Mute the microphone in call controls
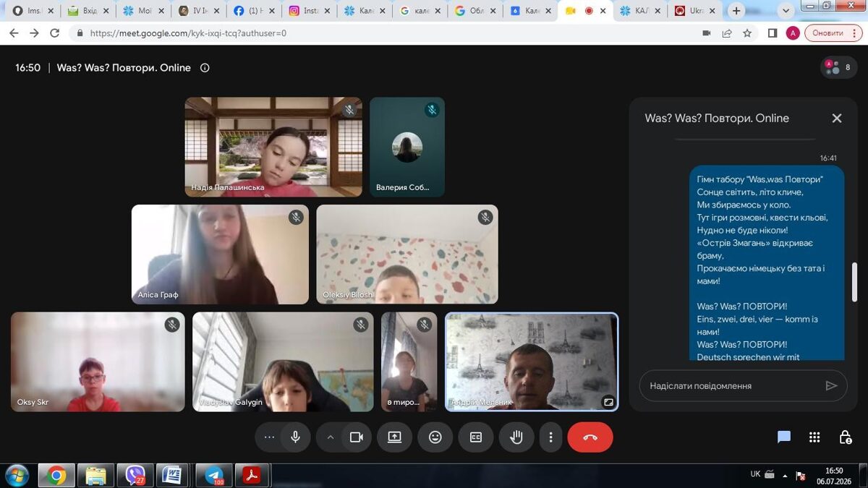 295,437
